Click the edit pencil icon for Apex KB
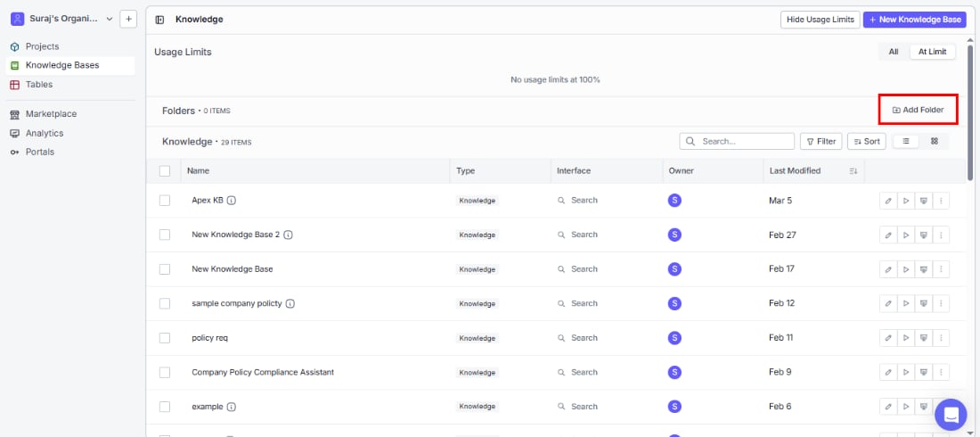 (x=888, y=201)
